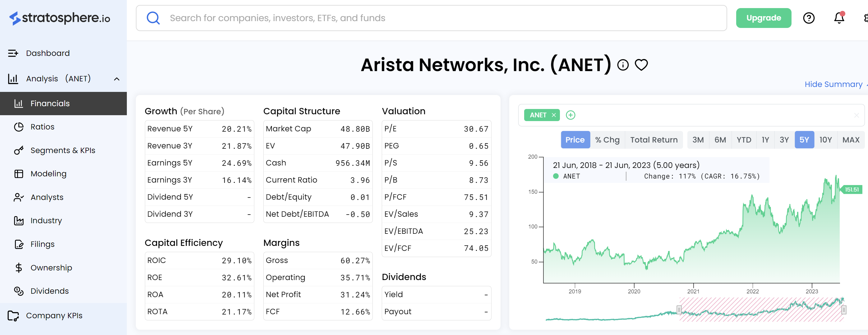
Task: Favorite Arista Networks with heart icon
Action: tap(641, 65)
